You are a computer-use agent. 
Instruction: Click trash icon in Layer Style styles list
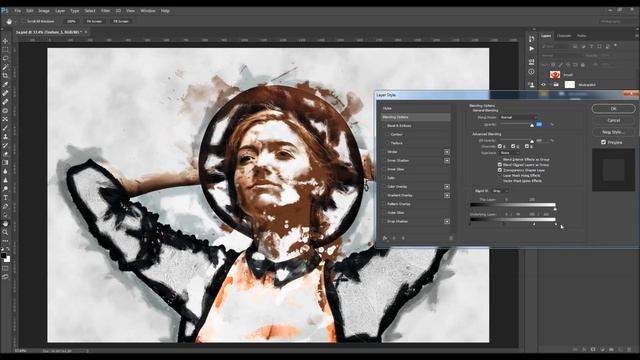tap(451, 238)
